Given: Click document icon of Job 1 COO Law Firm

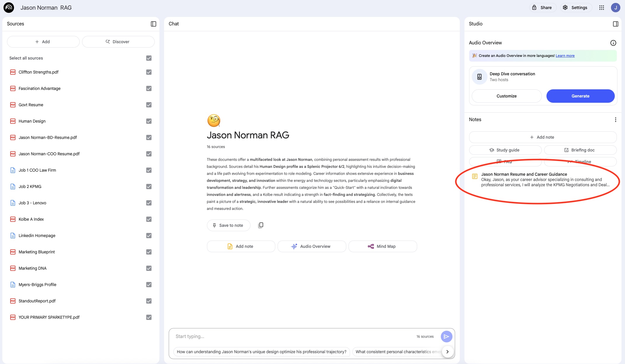Looking at the screenshot, I should (x=13, y=170).
